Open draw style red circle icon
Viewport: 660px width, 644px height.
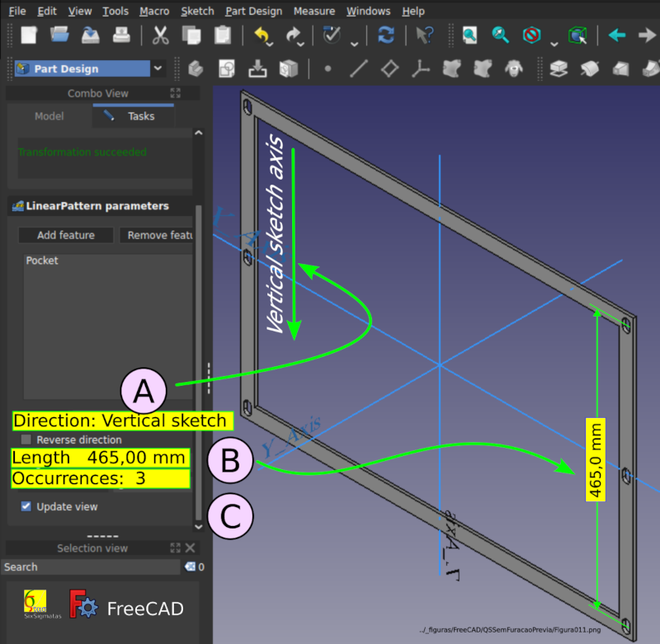[x=531, y=35]
